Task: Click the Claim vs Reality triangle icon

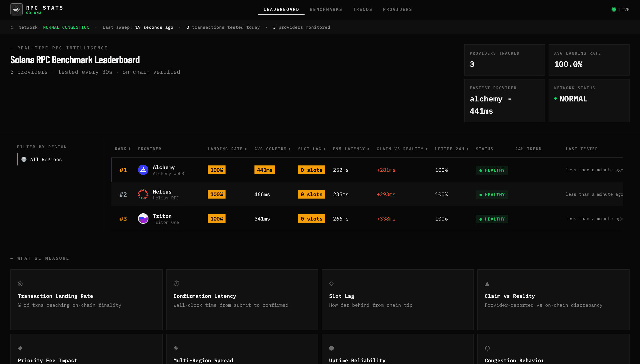Action: [487, 284]
